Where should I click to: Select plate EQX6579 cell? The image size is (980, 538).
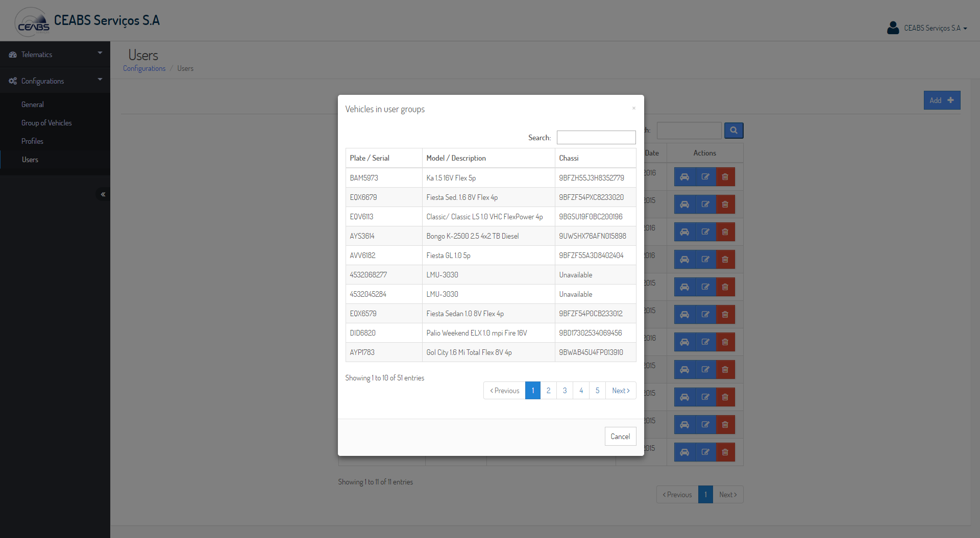point(384,314)
